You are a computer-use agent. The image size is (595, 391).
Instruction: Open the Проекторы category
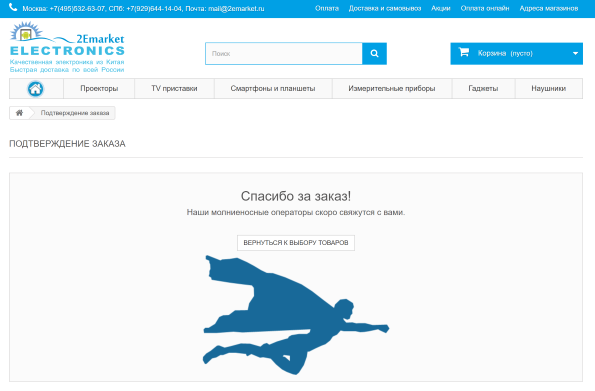[x=99, y=88]
